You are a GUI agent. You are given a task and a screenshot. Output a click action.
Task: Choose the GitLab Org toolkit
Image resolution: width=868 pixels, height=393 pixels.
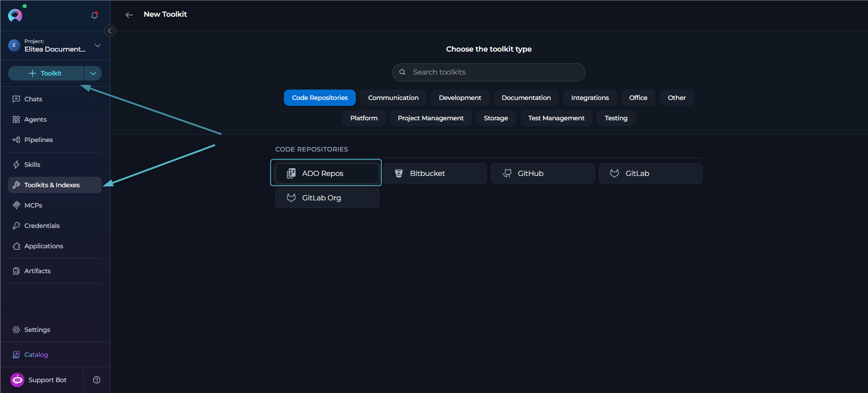(x=327, y=198)
